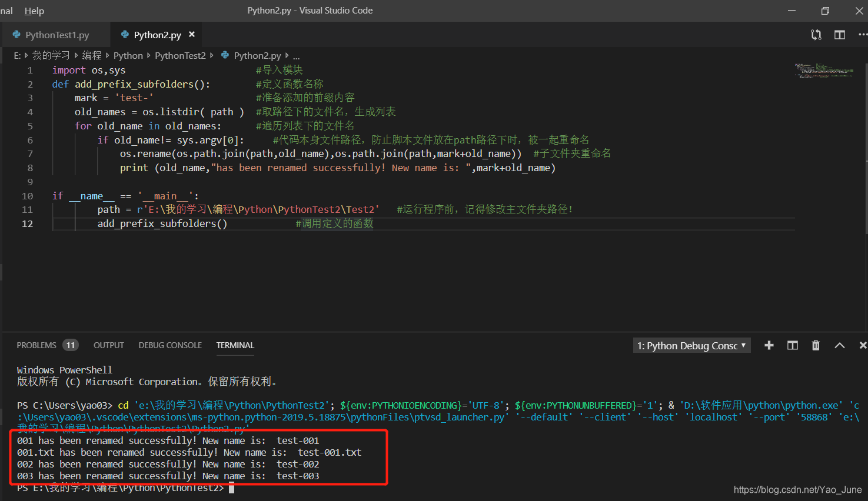
Task: Click line number 1 in gutter
Action: 30,70
